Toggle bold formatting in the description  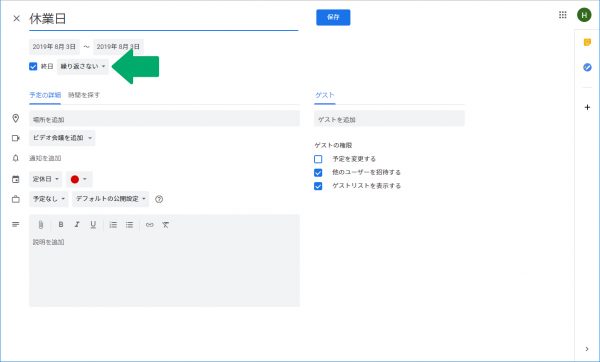[x=61, y=225]
